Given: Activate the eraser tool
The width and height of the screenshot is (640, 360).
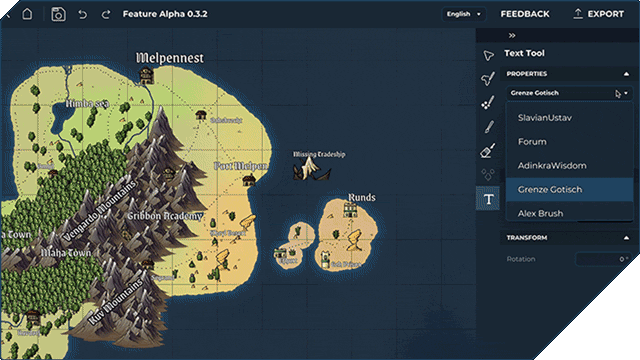Looking at the screenshot, I should click(488, 151).
